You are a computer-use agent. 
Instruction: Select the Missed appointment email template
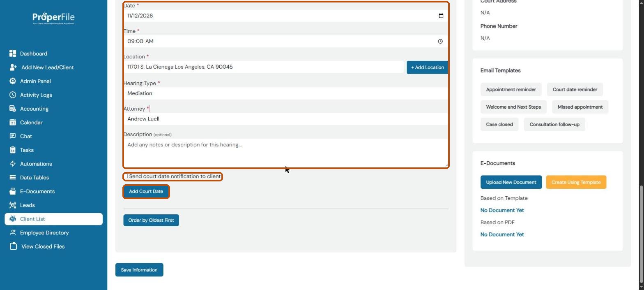pyautogui.click(x=580, y=107)
